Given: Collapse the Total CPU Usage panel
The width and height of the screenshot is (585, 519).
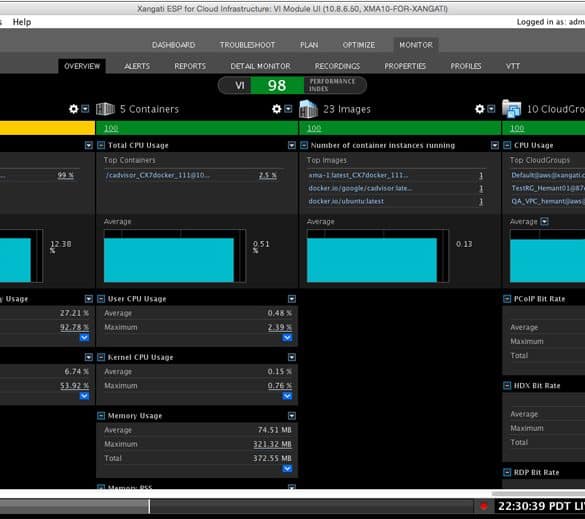Looking at the screenshot, I should pos(101,145).
